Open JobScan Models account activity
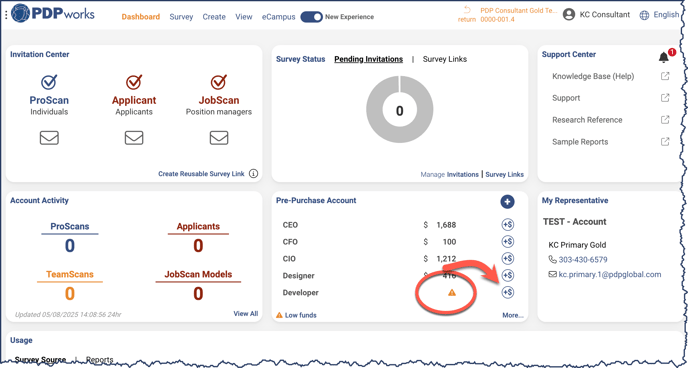This screenshot has height=368, width=688. pos(198,286)
